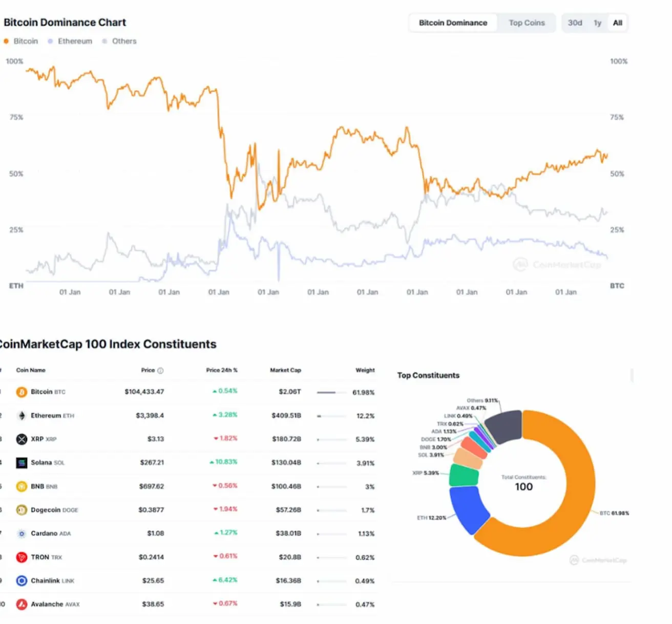
Task: Click the XRP coin icon
Action: point(22,439)
